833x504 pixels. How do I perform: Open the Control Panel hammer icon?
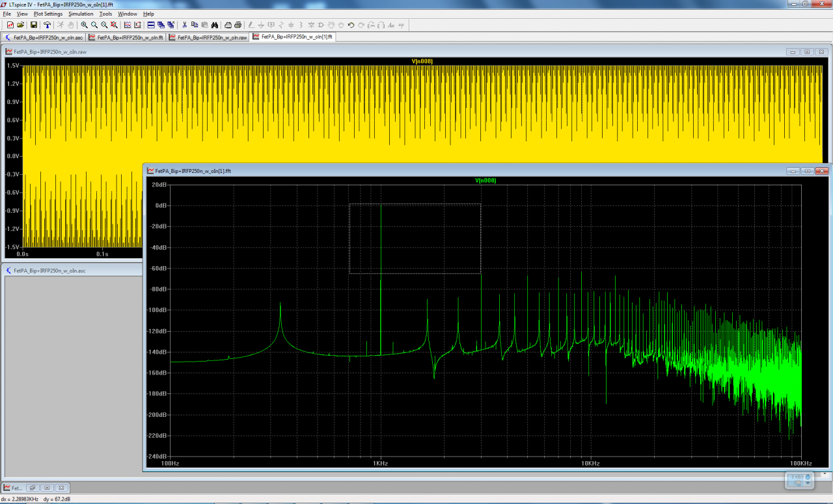coord(47,25)
